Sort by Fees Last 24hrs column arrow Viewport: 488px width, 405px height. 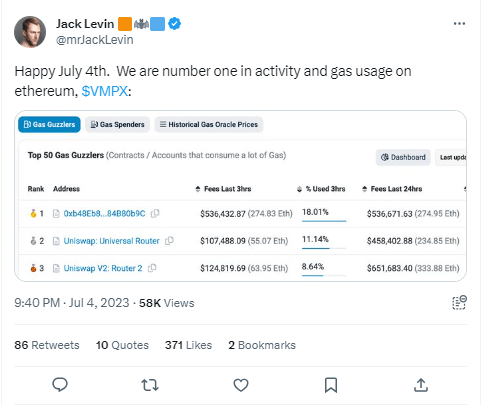(364, 189)
